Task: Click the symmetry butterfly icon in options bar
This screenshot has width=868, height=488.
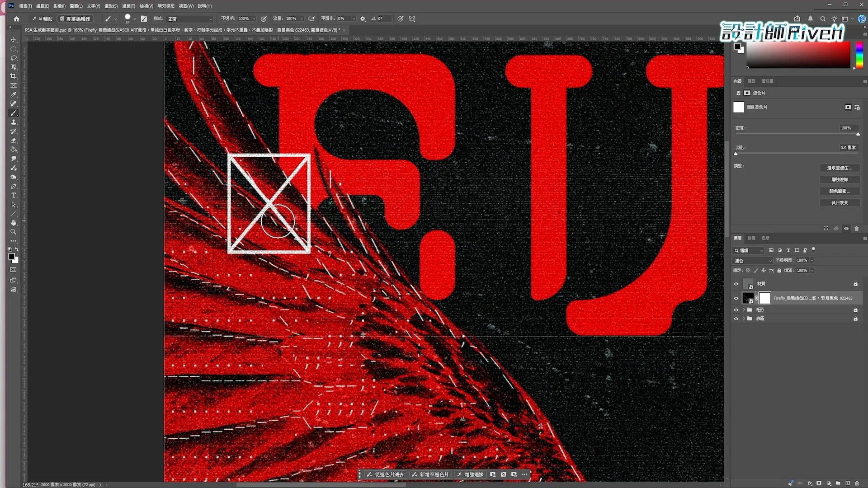Action: (412, 19)
